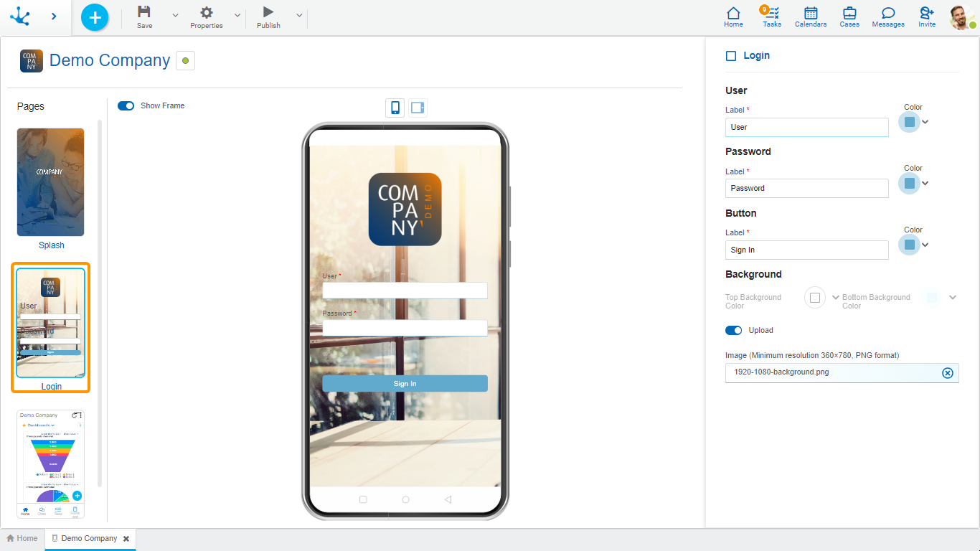Open the Messages icon
Image resolution: width=980 pixels, height=551 pixels.
click(x=888, y=17)
